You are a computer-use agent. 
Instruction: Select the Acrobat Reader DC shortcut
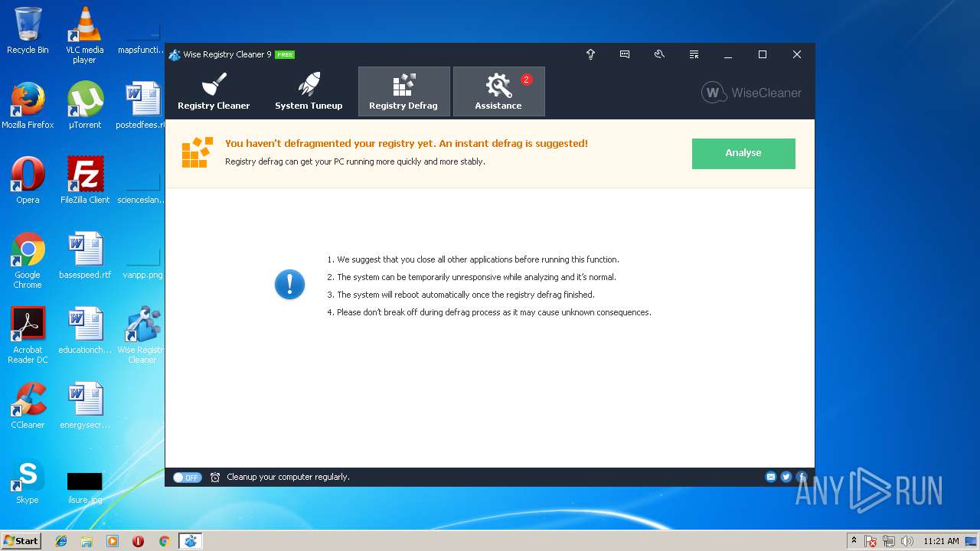point(28,335)
